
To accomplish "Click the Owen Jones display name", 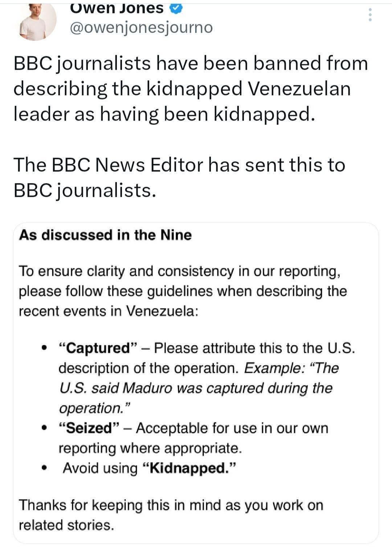I will (117, 8).
